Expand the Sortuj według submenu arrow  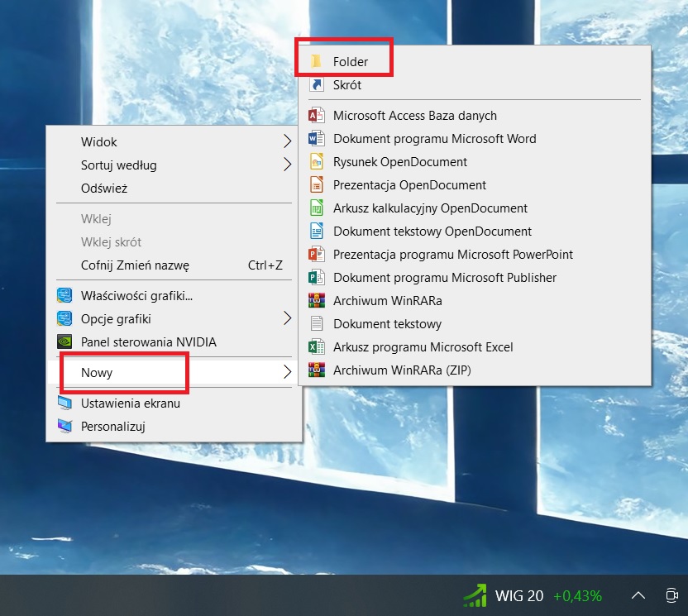(288, 165)
